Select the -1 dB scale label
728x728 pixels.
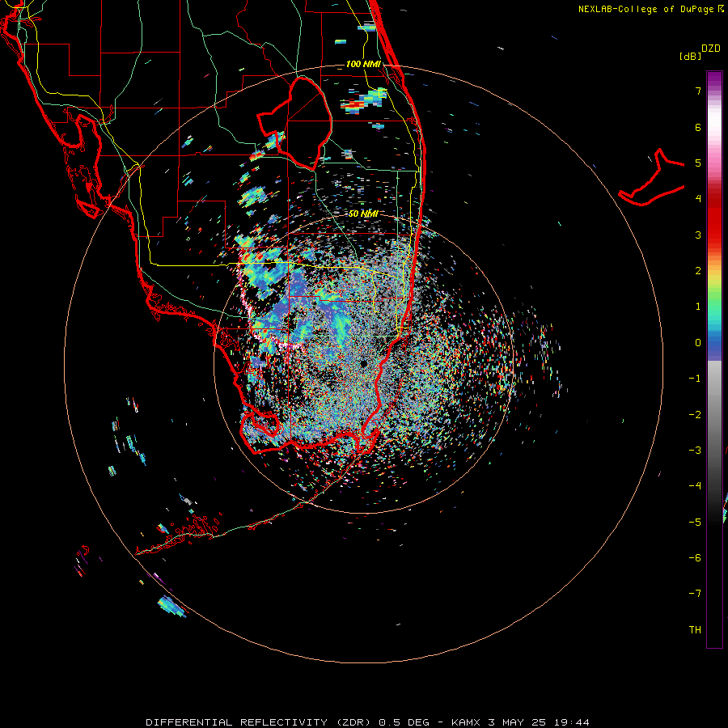tap(695, 379)
